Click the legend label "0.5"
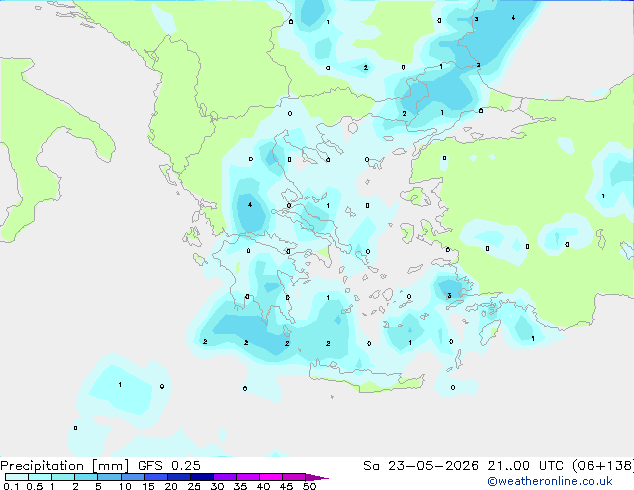Image resolution: width=634 pixels, height=490 pixels. coord(35,486)
